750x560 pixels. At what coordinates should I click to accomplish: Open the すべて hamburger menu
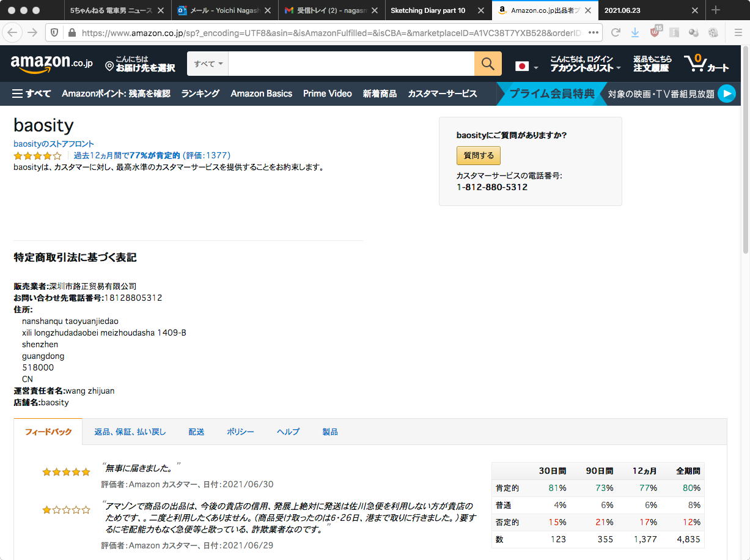click(x=32, y=94)
